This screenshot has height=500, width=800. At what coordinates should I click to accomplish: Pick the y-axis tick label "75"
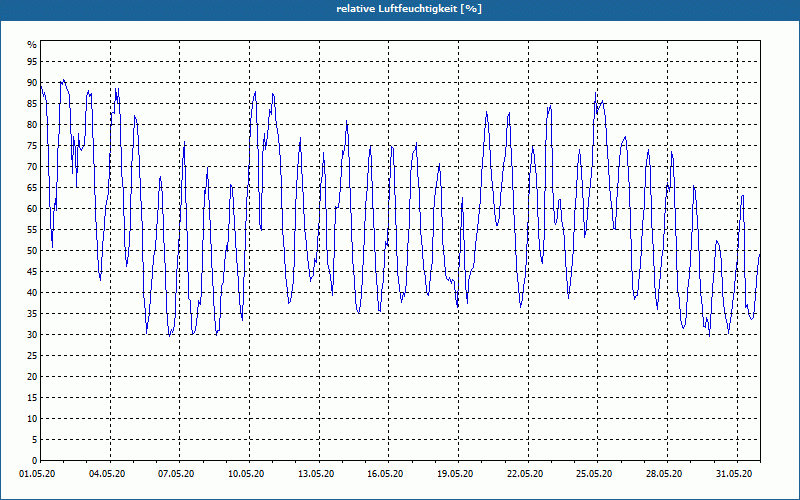pos(32,145)
